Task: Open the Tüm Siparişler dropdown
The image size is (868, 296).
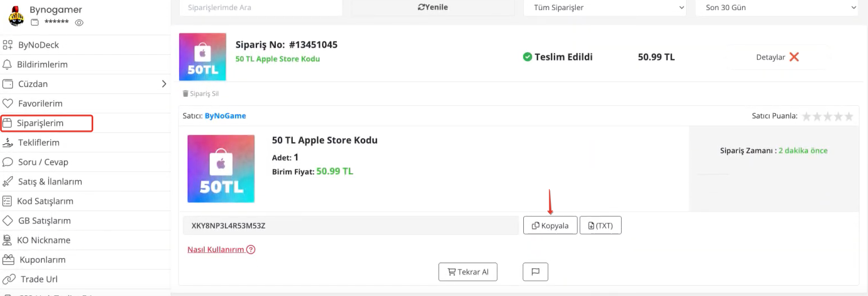Action: [605, 7]
